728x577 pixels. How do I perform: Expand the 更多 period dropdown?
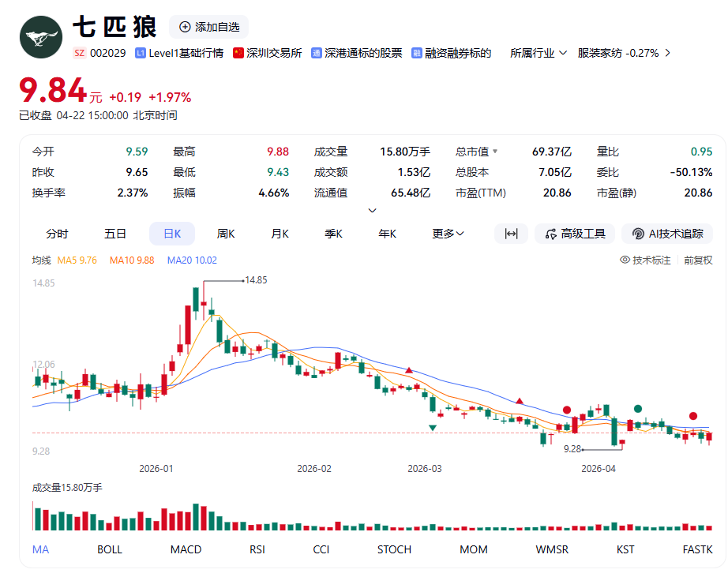click(448, 234)
